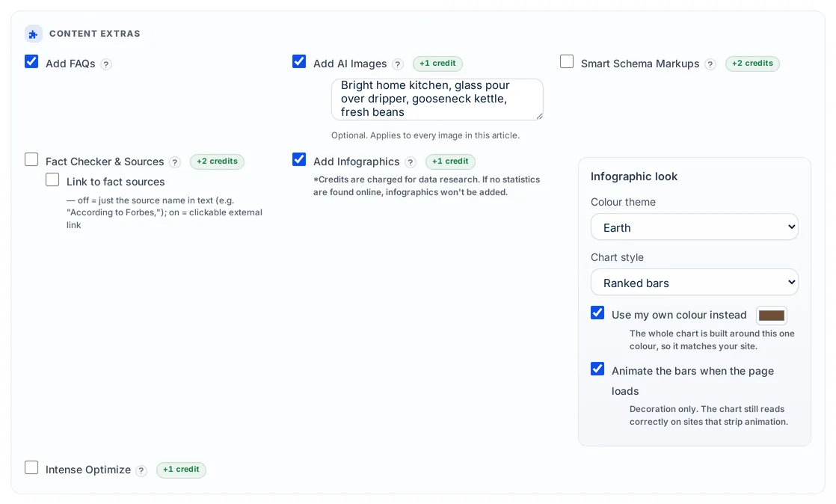Disable the Add AI Images checkbox

[299, 61]
